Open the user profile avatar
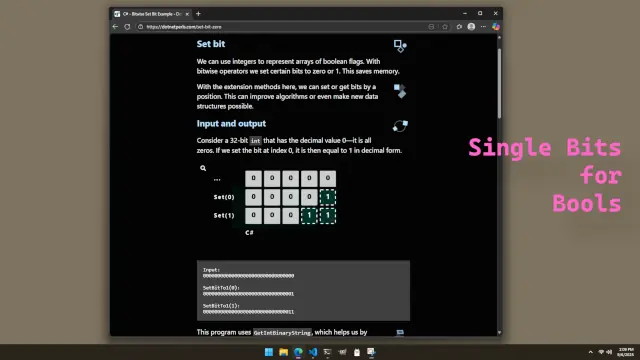The height and width of the screenshot is (360, 640). tap(471, 27)
